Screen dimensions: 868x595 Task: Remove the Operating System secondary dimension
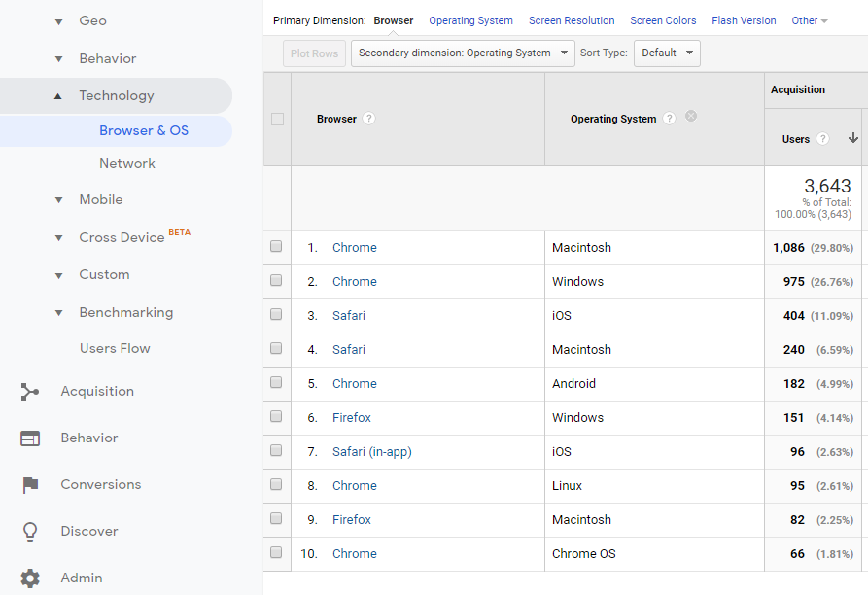click(x=691, y=117)
